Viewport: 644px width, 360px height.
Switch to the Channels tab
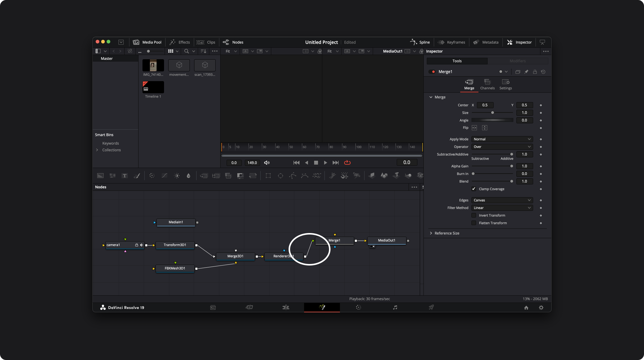[x=487, y=84]
